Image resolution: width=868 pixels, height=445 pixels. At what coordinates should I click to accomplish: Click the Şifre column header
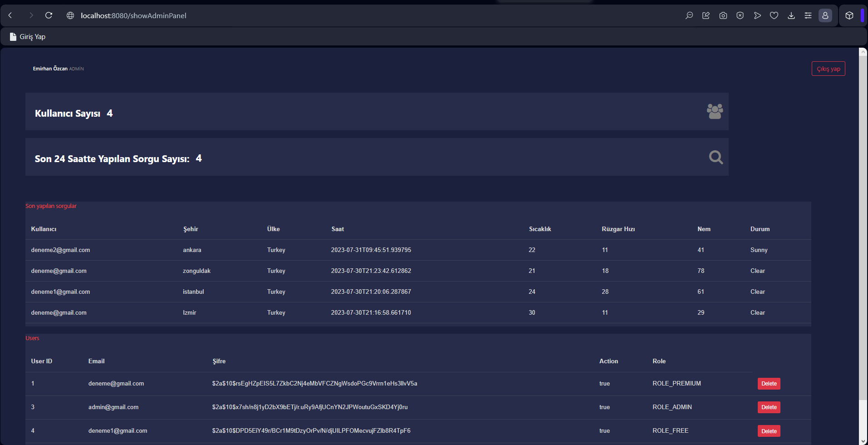pos(219,361)
